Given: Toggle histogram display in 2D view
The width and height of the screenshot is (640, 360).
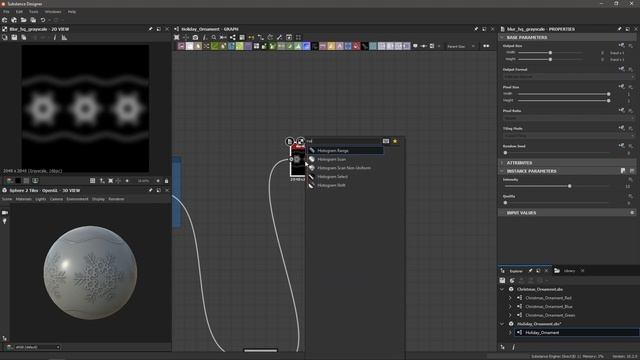Looking at the screenshot, I should coord(64,38).
